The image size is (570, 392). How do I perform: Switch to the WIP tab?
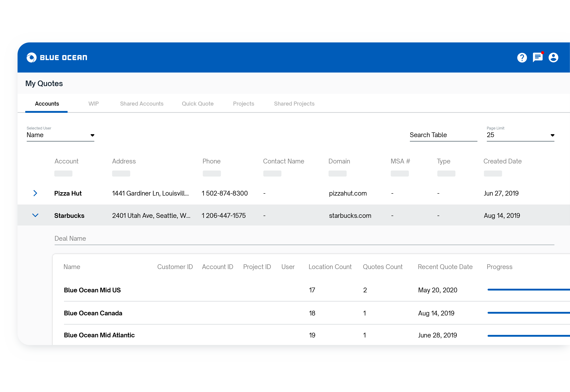(93, 104)
